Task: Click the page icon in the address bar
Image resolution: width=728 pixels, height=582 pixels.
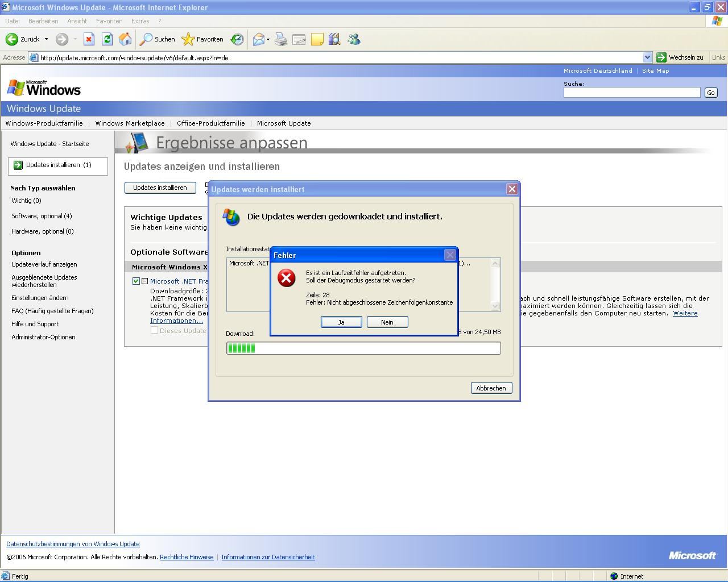Action: [34, 57]
